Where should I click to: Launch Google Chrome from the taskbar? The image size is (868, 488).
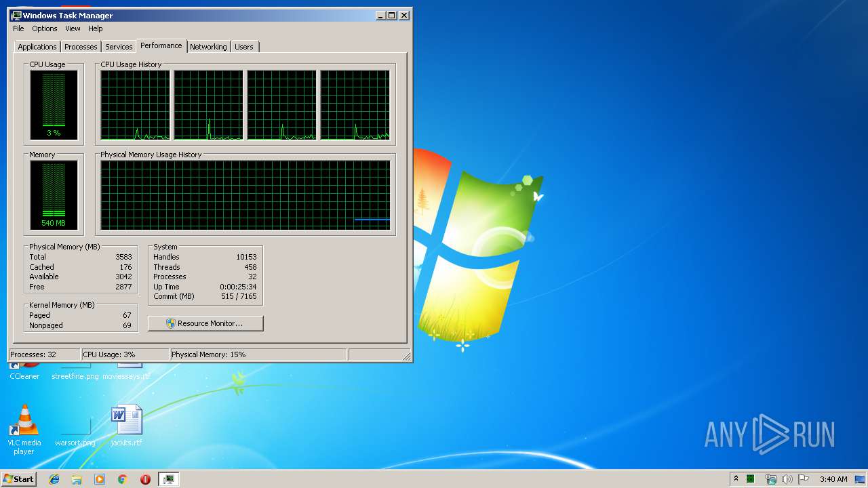tap(123, 479)
